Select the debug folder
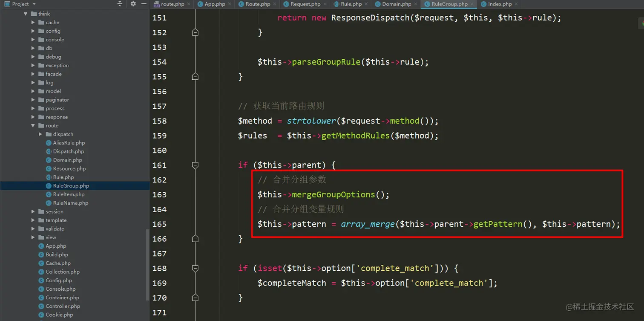Viewport: 644px width, 321px height. pyautogui.click(x=53, y=57)
